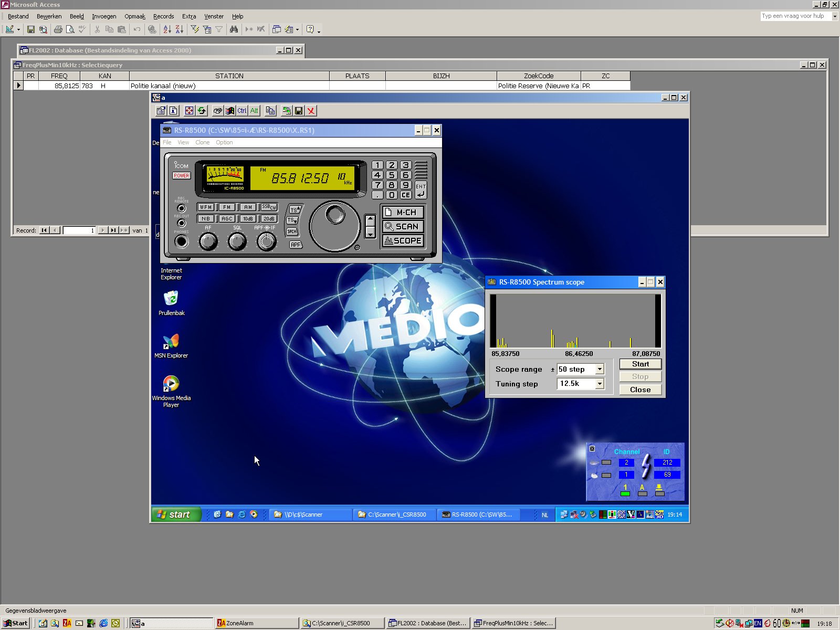This screenshot has width=840, height=630.
Task: Click keypad CE button on receiver
Action: [406, 195]
